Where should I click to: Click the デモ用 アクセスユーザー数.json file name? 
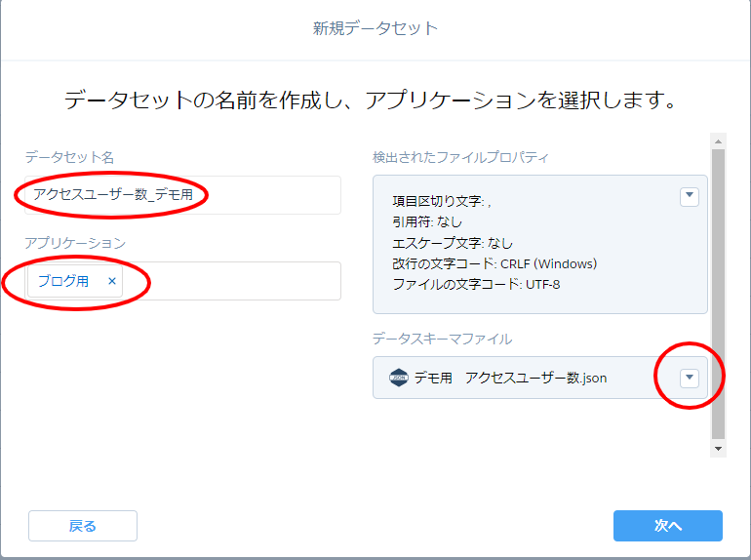pos(510,378)
